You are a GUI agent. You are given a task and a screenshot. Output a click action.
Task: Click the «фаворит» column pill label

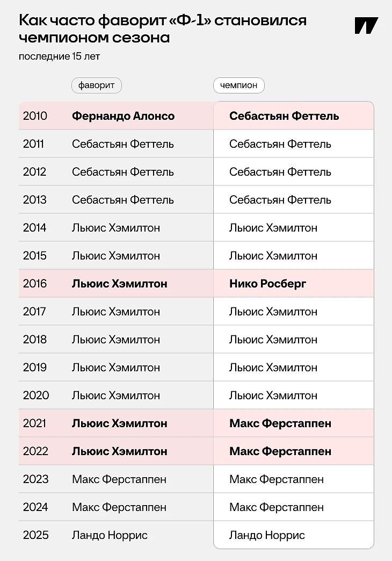coord(97,85)
